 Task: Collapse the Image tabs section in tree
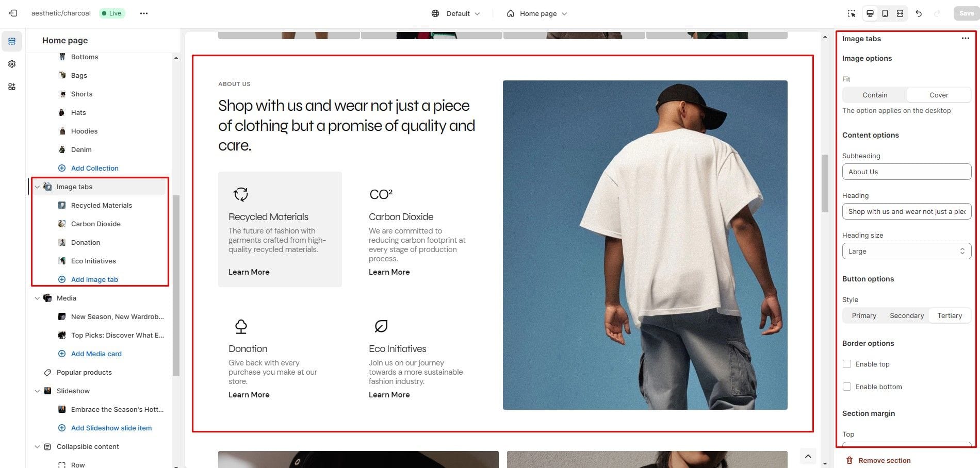(x=37, y=187)
